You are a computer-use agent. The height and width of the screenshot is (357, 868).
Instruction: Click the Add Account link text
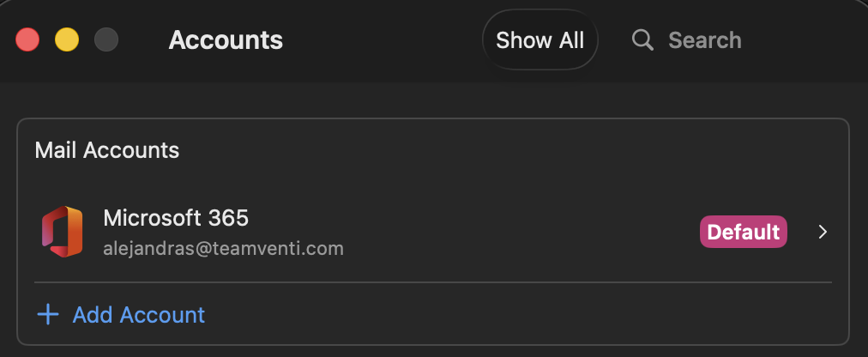point(139,315)
